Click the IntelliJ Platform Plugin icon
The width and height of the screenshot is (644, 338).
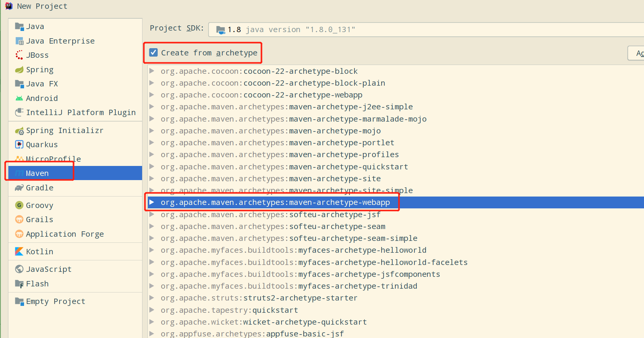[19, 112]
